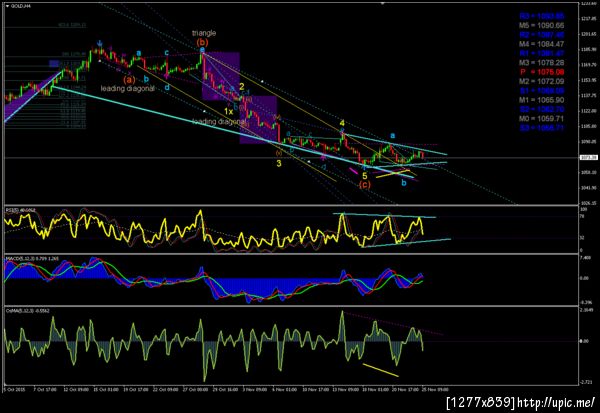This screenshot has width=600, height=413.
Task: Click the '13 Nov 09:00' time axis label
Action: (348, 390)
